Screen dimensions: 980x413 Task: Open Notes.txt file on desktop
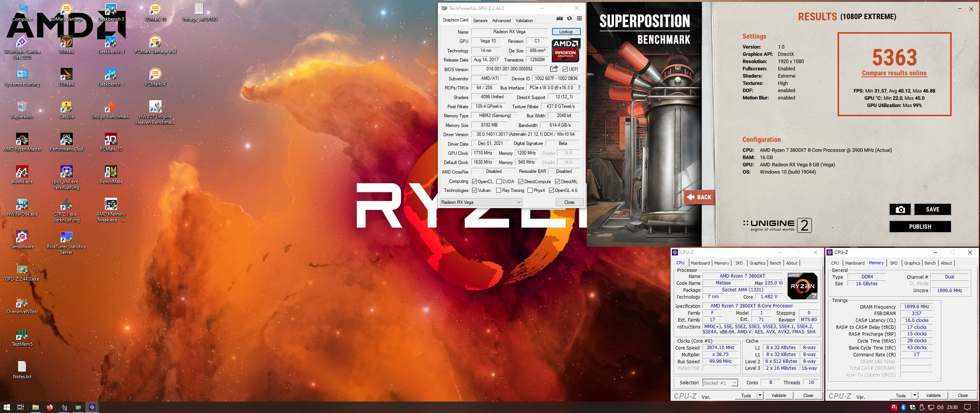pos(22,370)
